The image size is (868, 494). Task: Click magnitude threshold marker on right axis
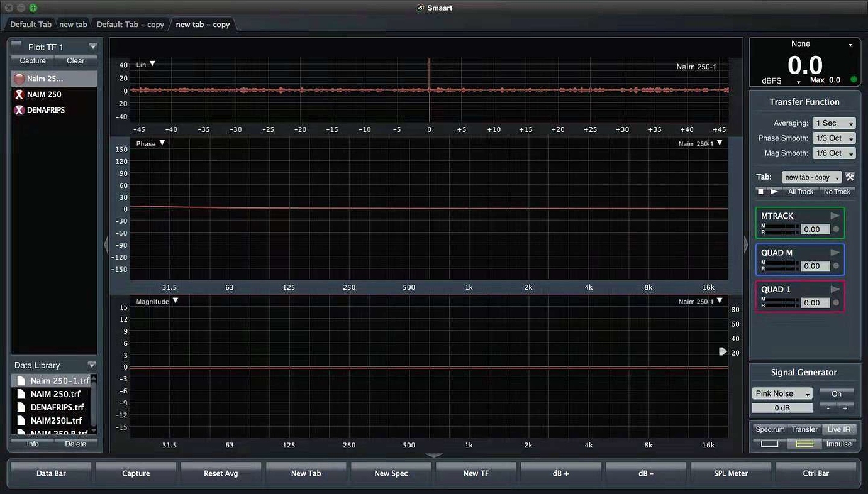(723, 351)
